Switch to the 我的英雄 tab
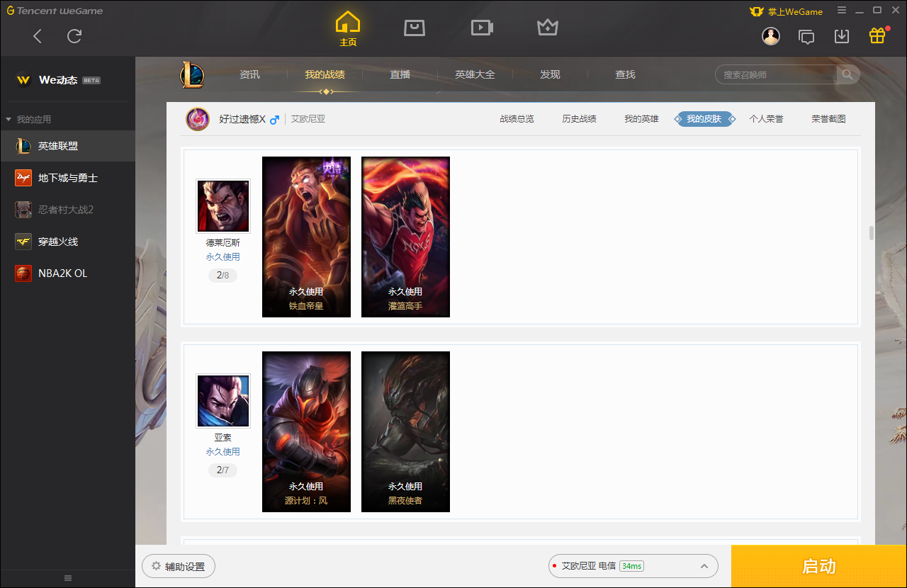907x588 pixels. [x=641, y=119]
